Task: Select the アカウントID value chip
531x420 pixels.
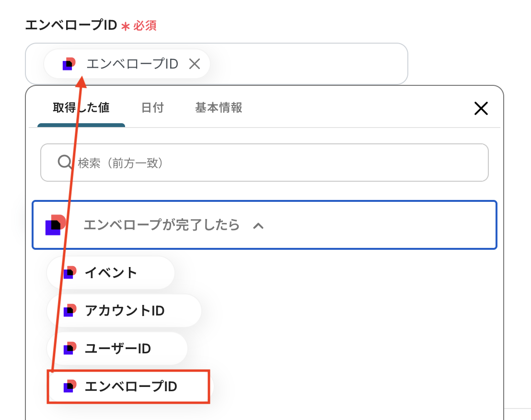Action: point(124,311)
